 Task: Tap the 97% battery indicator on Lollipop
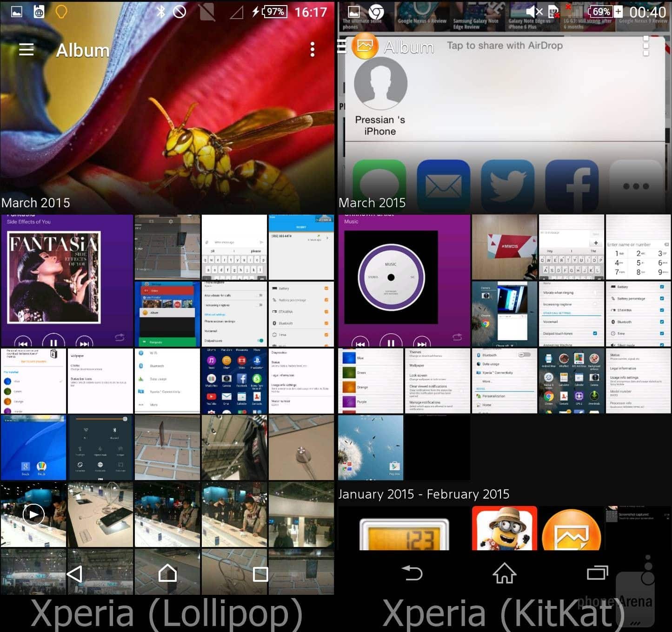[x=275, y=12]
